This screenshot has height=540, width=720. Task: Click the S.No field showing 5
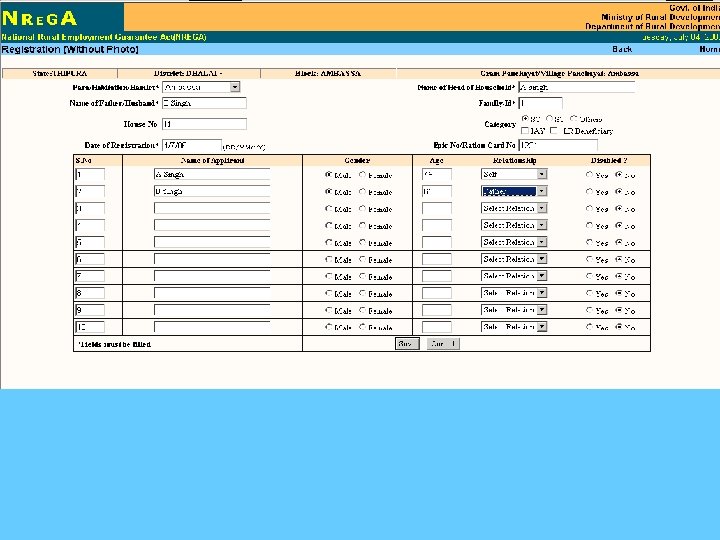pos(90,242)
